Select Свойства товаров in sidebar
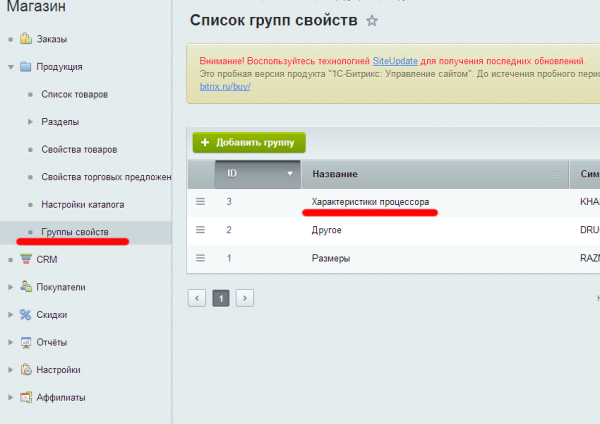Image resolution: width=600 pixels, height=424 pixels. [x=79, y=150]
